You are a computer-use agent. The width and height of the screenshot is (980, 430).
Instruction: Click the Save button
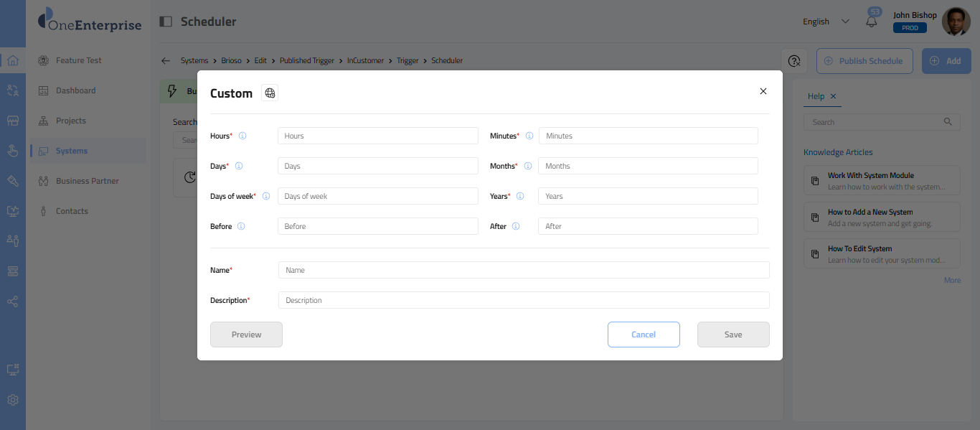pyautogui.click(x=733, y=335)
